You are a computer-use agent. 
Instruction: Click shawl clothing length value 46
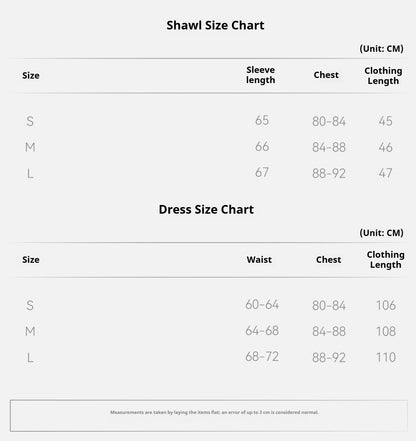(385, 147)
